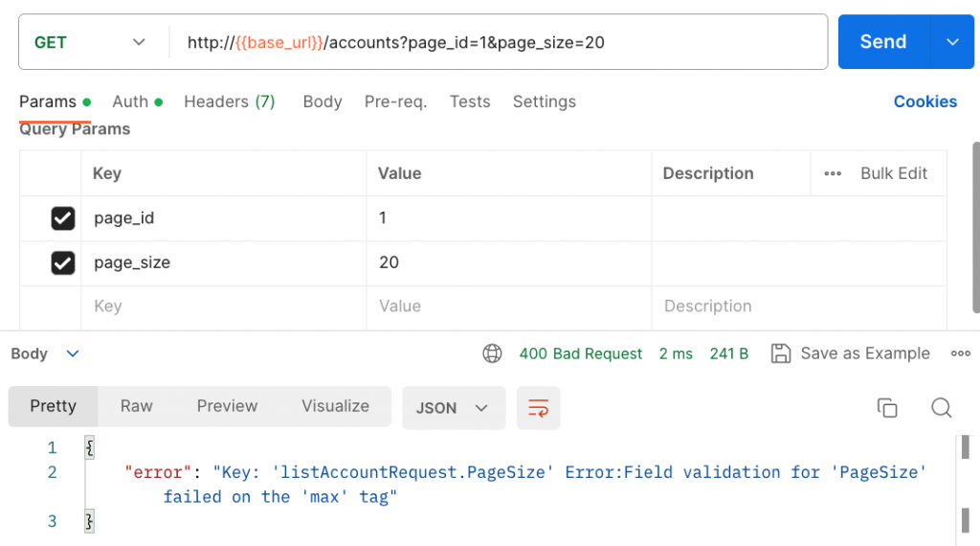Click Bulk Edit for query params

pos(894,173)
